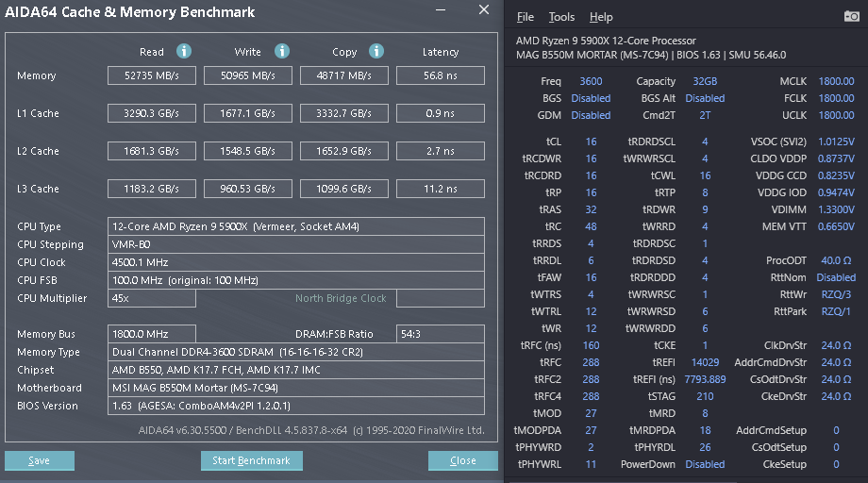The width and height of the screenshot is (868, 483).
Task: Click the GDM value Disabled
Action: 591,115
